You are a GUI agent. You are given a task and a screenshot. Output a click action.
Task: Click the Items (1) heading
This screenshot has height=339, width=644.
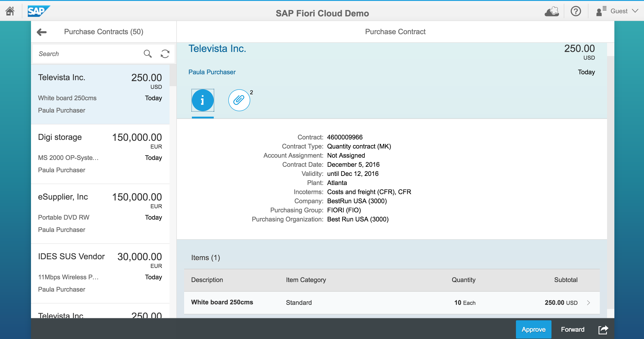pyautogui.click(x=206, y=258)
